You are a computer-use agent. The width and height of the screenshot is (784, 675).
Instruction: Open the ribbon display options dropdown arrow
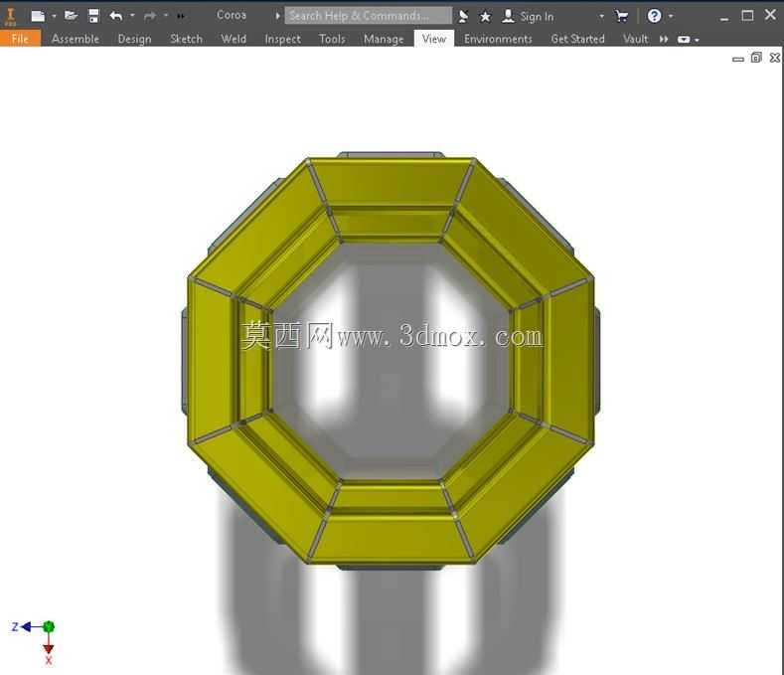697,40
